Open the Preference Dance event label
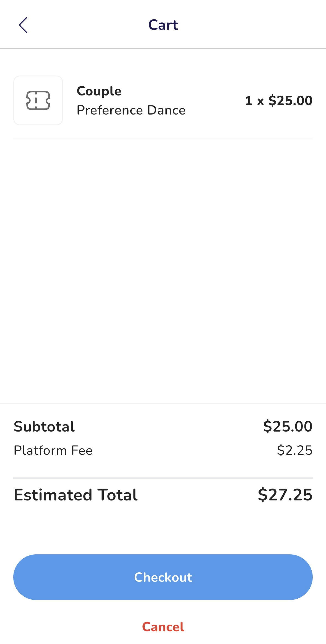Screen dimensions: 326x644 131,110
